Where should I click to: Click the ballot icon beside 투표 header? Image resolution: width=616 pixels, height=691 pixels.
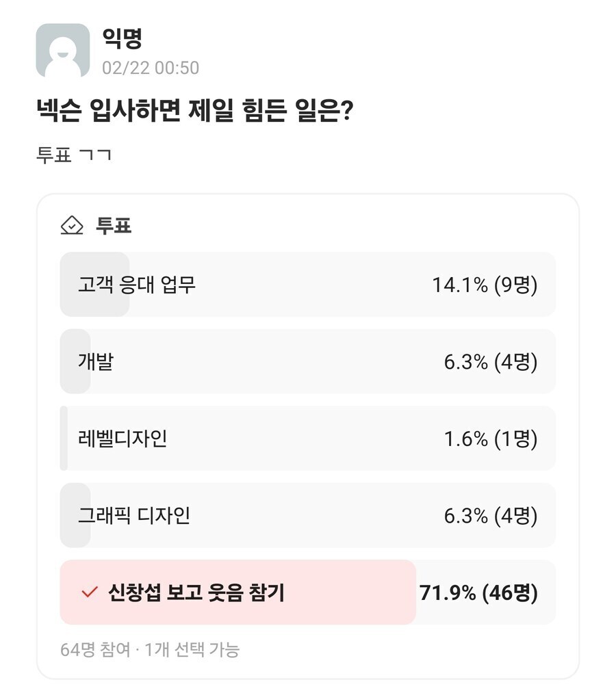click(72, 225)
